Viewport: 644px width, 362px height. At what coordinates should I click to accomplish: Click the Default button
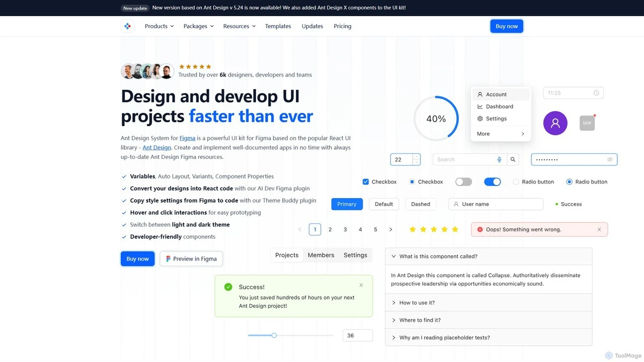[384, 204]
